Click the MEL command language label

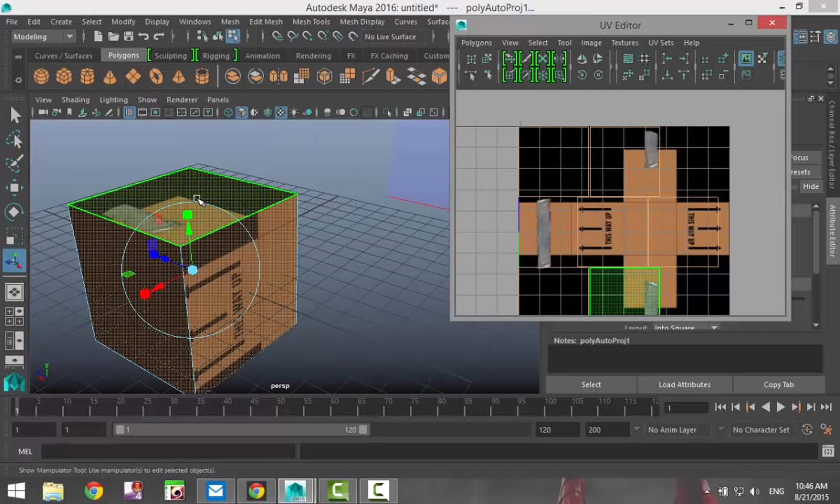coord(25,451)
